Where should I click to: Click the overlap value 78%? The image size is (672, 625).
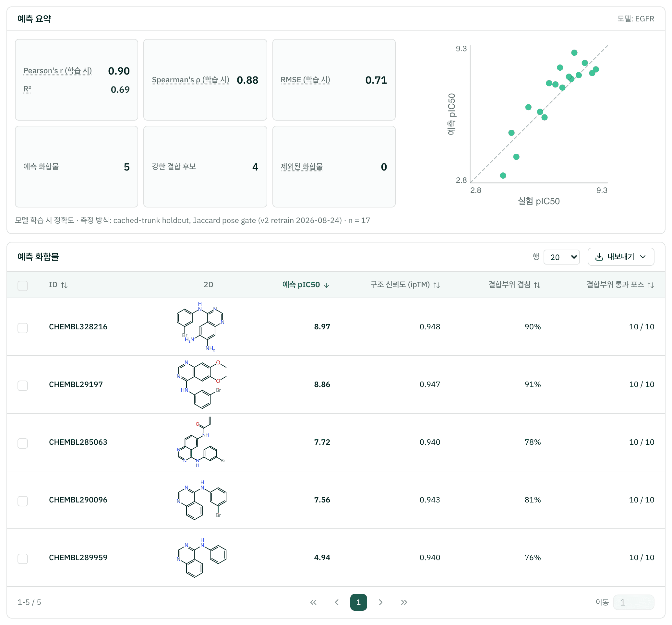(533, 442)
